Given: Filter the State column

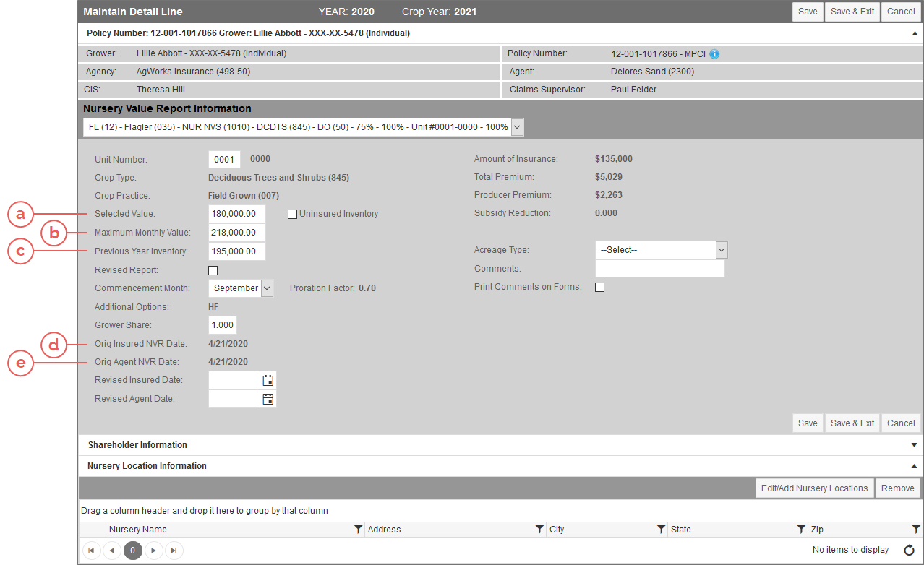Looking at the screenshot, I should [x=801, y=530].
